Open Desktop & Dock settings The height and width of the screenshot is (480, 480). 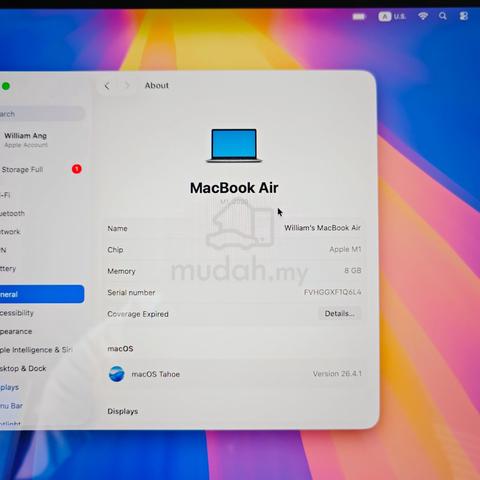coord(23,368)
